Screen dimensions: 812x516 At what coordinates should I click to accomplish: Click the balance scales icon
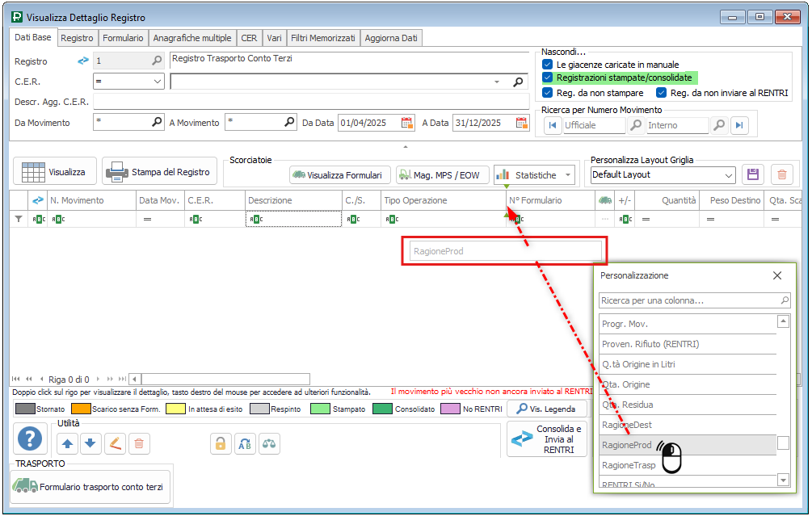pos(270,443)
